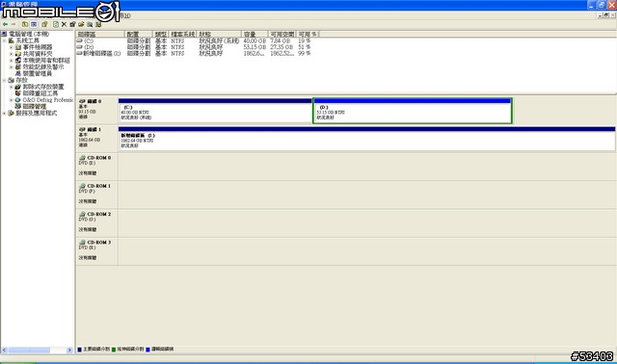
Task: Select the 新增磁碟區 (I:) volume row
Action: (197, 53)
